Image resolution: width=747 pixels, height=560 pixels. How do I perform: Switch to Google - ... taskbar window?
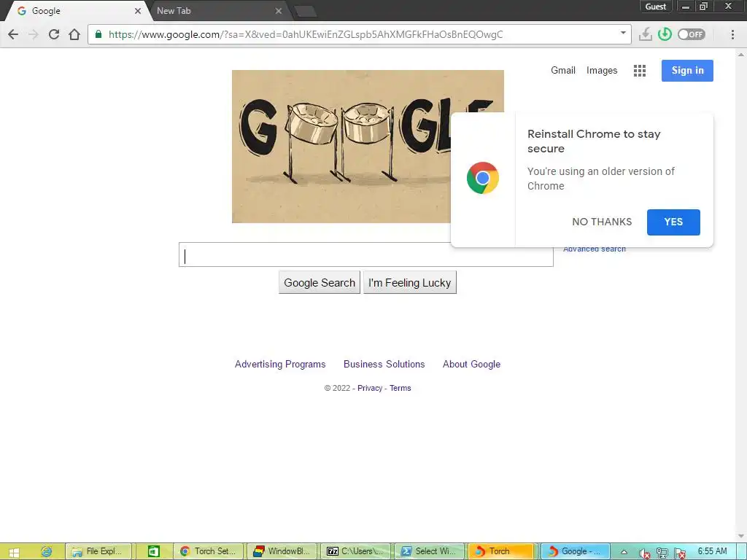point(576,551)
